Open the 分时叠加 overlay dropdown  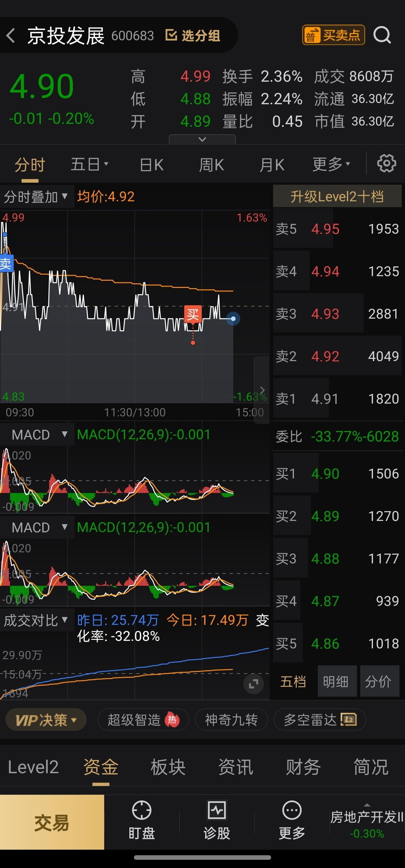point(36,196)
